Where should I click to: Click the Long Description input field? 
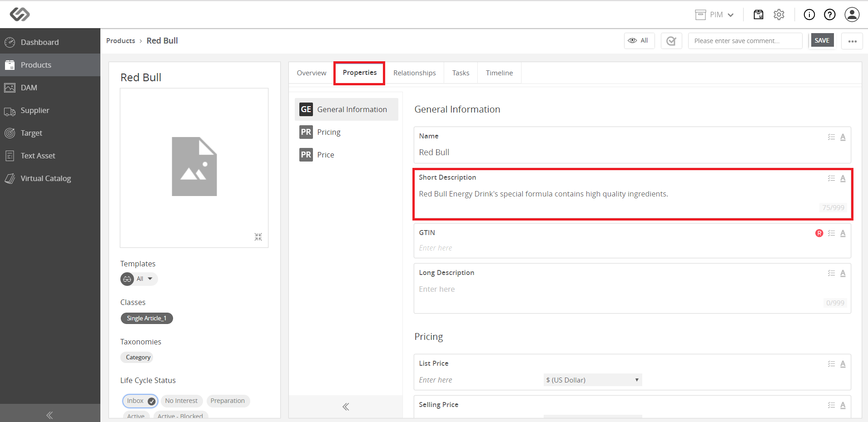click(632, 290)
